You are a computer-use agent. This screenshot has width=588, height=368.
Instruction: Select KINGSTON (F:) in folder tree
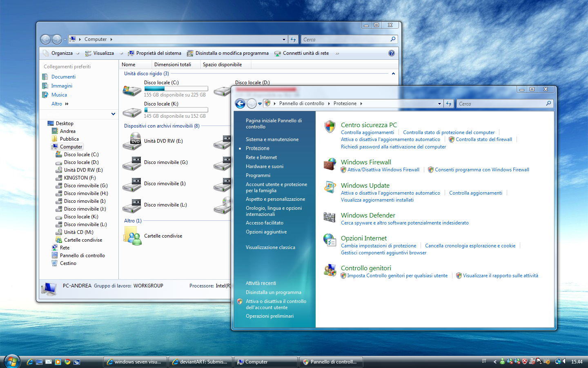pyautogui.click(x=80, y=178)
